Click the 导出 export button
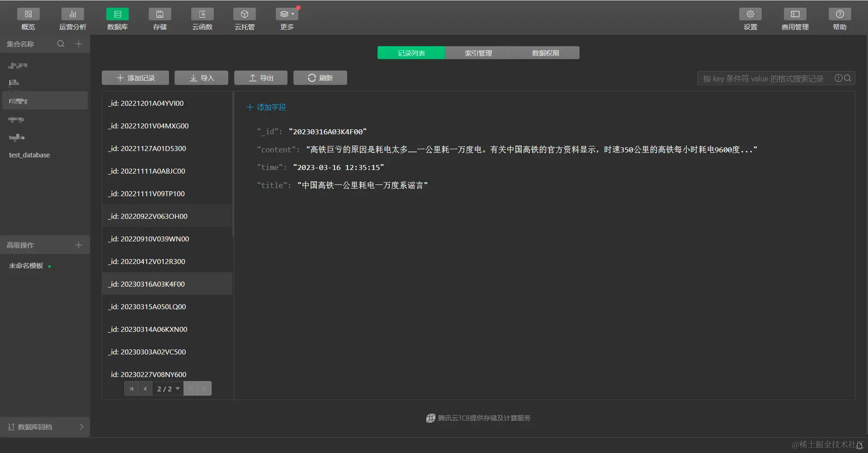Image resolution: width=868 pixels, height=453 pixels. click(x=261, y=78)
